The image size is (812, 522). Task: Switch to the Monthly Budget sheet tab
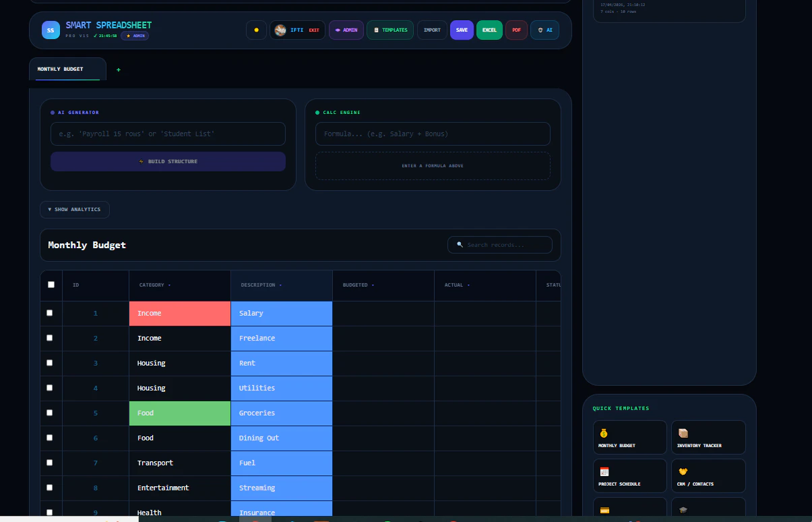click(67, 69)
